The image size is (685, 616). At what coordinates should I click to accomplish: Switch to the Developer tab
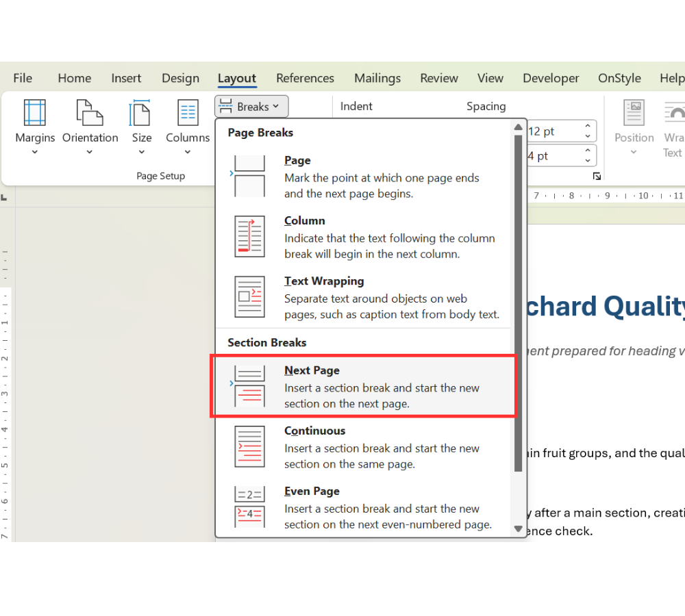(551, 78)
